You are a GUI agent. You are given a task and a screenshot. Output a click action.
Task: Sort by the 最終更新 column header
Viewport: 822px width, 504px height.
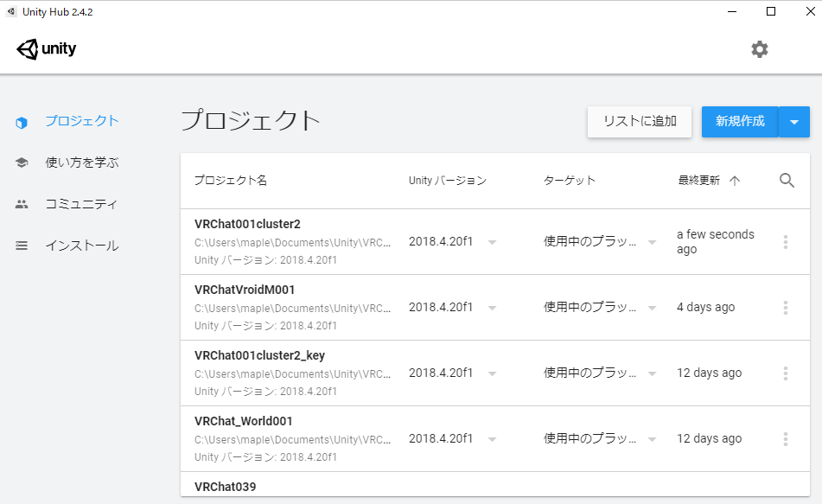click(x=698, y=181)
